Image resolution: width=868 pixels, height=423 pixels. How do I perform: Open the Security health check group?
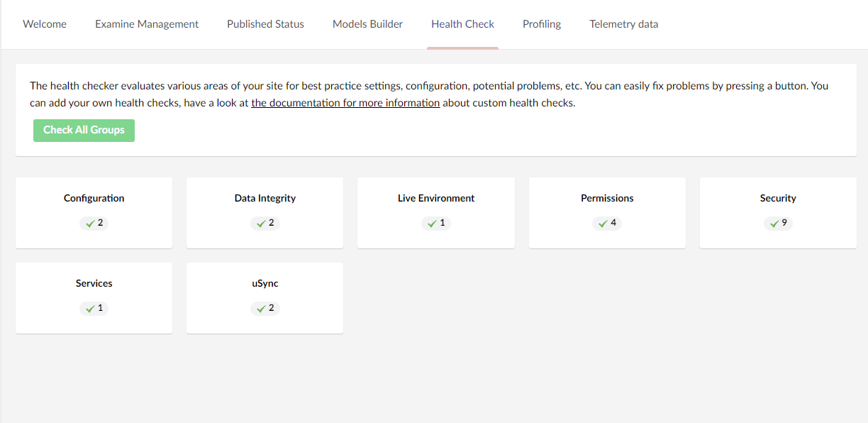pyautogui.click(x=778, y=213)
